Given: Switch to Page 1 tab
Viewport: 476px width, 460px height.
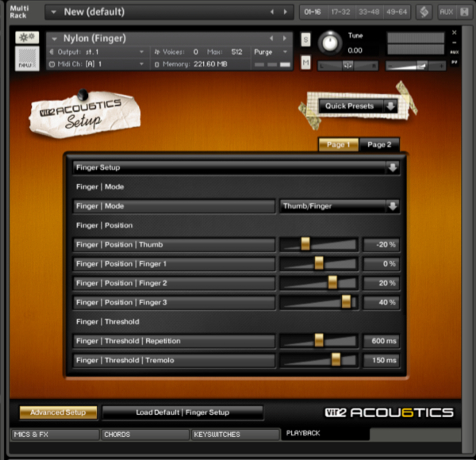Looking at the screenshot, I should 339,144.
